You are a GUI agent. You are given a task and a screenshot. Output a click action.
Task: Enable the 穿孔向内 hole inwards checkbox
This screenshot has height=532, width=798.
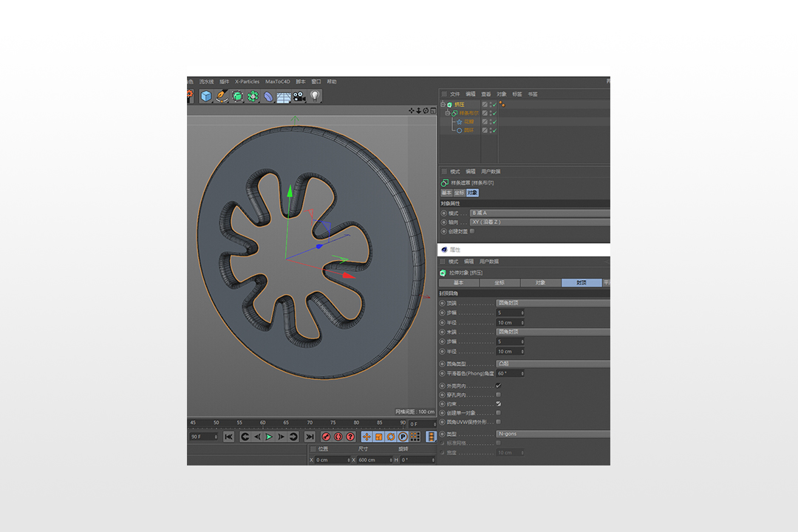(x=499, y=395)
